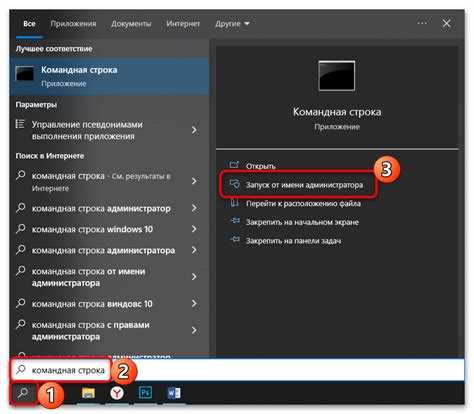The image size is (474, 414).
Task: Click the magnifier icon inside the search box
Action: coord(21,369)
